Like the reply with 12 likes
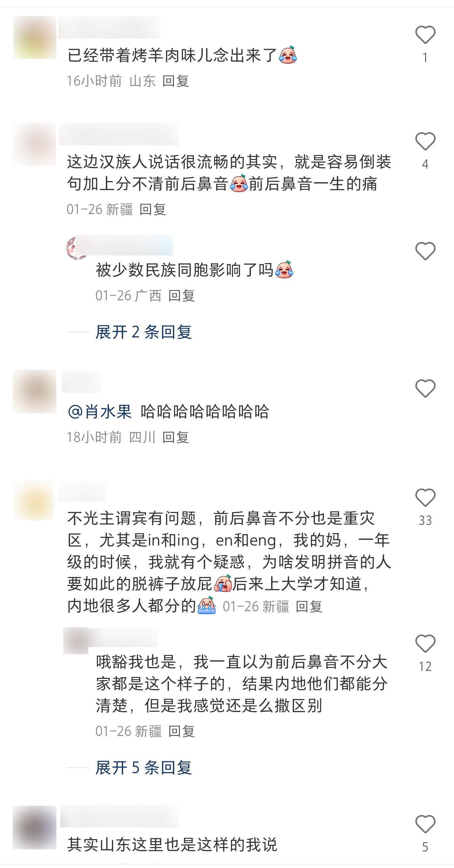This screenshot has height=868, width=454. click(425, 644)
